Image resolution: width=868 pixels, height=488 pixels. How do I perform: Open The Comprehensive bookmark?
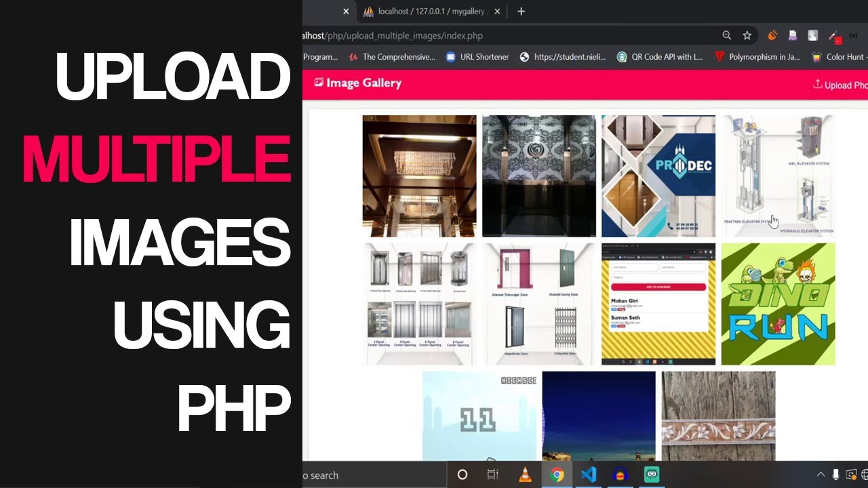pyautogui.click(x=391, y=57)
